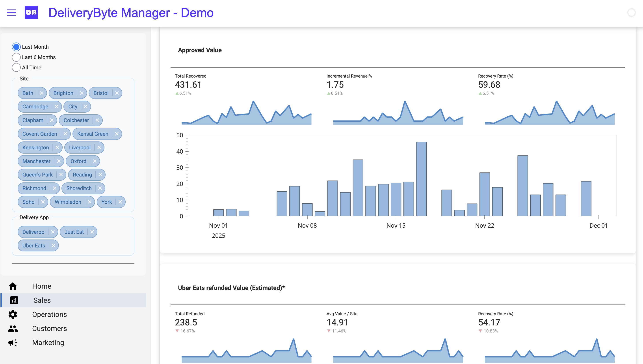Screen dimensions: 643x364
Task: Open the hamburger navigation menu
Action: 11,13
